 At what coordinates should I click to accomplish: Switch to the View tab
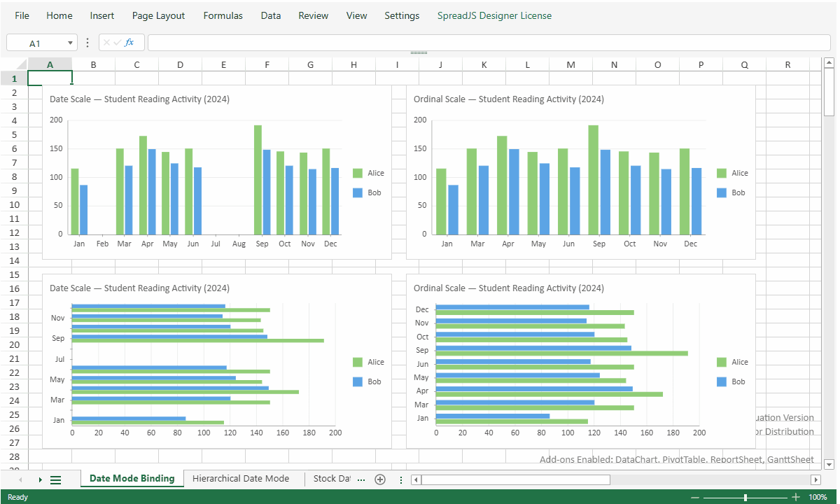click(357, 15)
